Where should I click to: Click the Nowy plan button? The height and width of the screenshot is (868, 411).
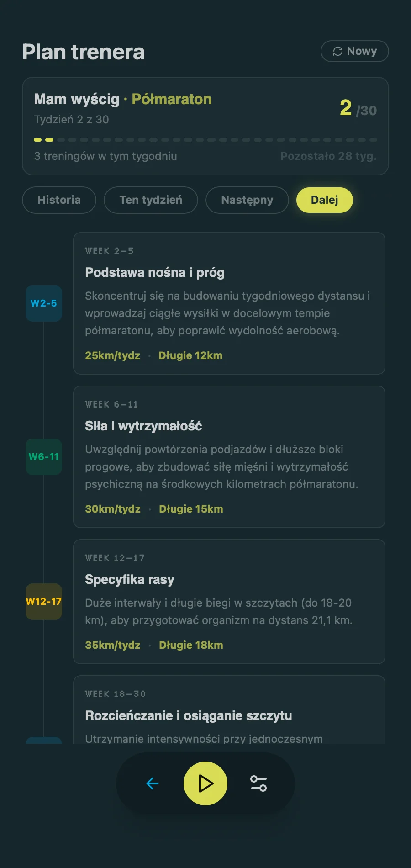[355, 51]
